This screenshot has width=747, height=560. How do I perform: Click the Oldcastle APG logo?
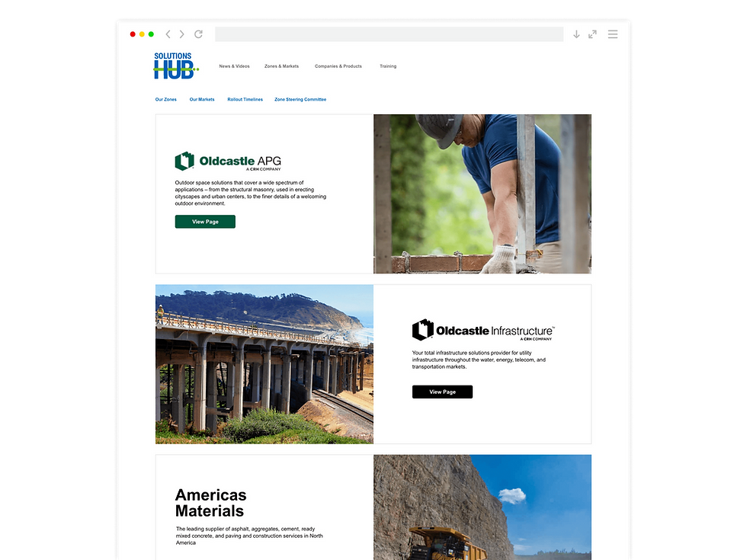pos(228,162)
